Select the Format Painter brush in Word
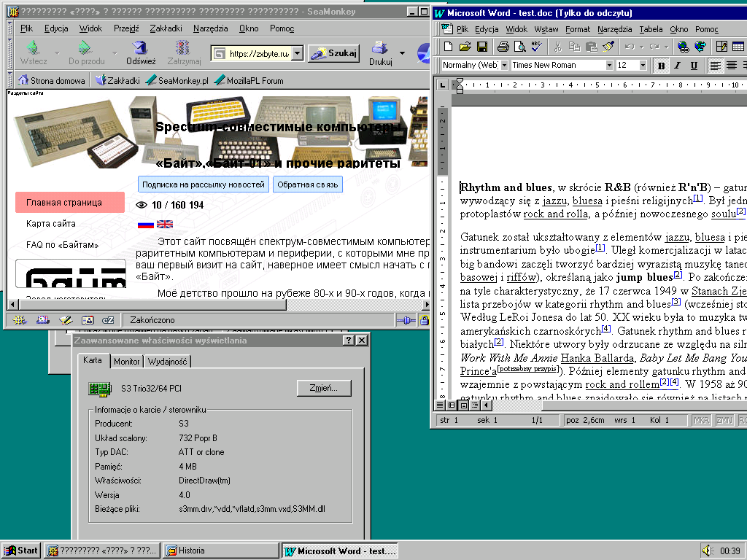This screenshot has width=747, height=560. click(608, 47)
